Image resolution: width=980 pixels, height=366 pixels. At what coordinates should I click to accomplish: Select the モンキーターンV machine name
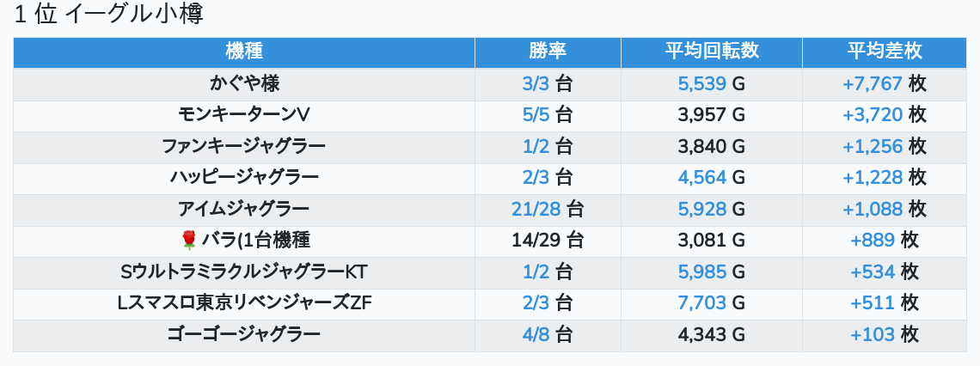tap(244, 115)
